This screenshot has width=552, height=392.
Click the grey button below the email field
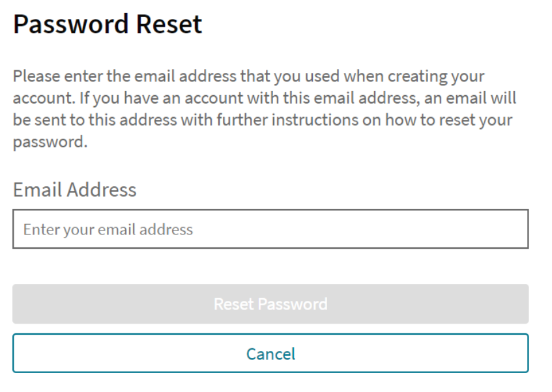(270, 304)
